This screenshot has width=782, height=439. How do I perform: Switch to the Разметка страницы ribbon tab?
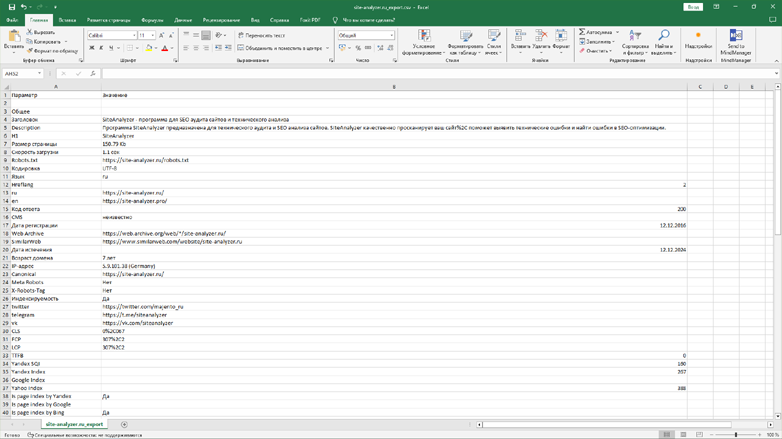point(108,20)
